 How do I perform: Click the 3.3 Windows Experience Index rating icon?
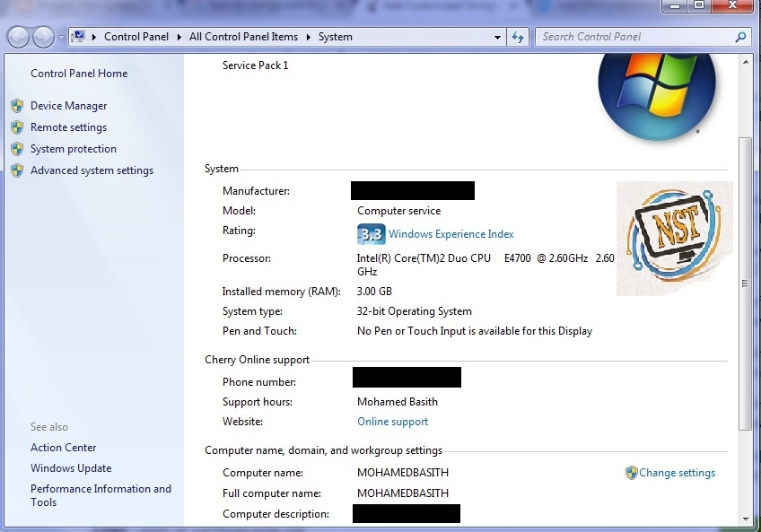pyautogui.click(x=371, y=233)
